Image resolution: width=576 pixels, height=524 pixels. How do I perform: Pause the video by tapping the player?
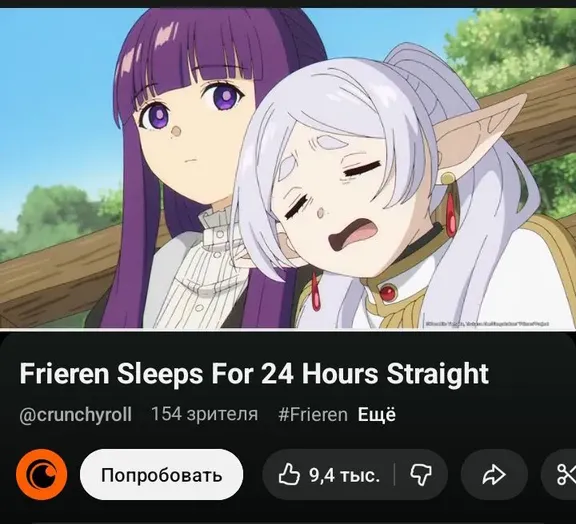point(288,168)
